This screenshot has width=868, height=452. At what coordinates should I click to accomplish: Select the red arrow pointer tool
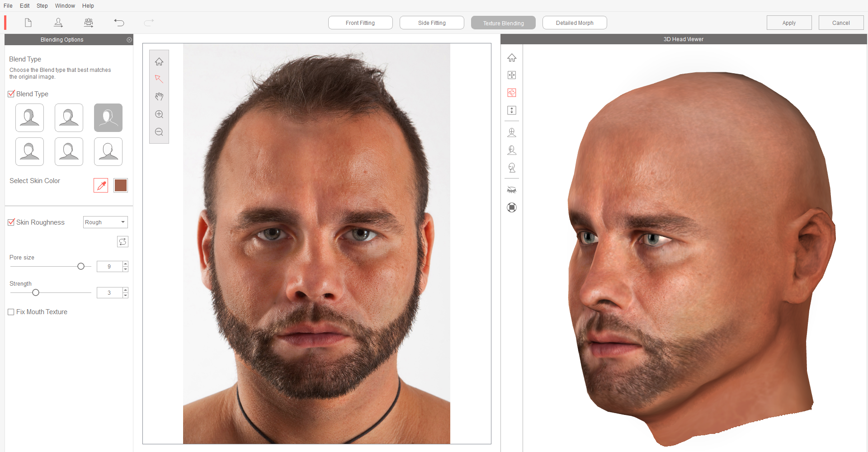tap(159, 79)
